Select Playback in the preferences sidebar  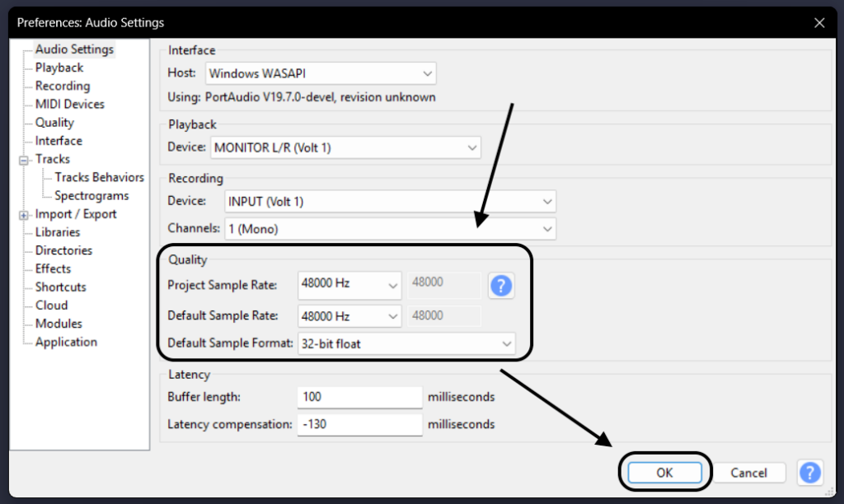(x=59, y=68)
